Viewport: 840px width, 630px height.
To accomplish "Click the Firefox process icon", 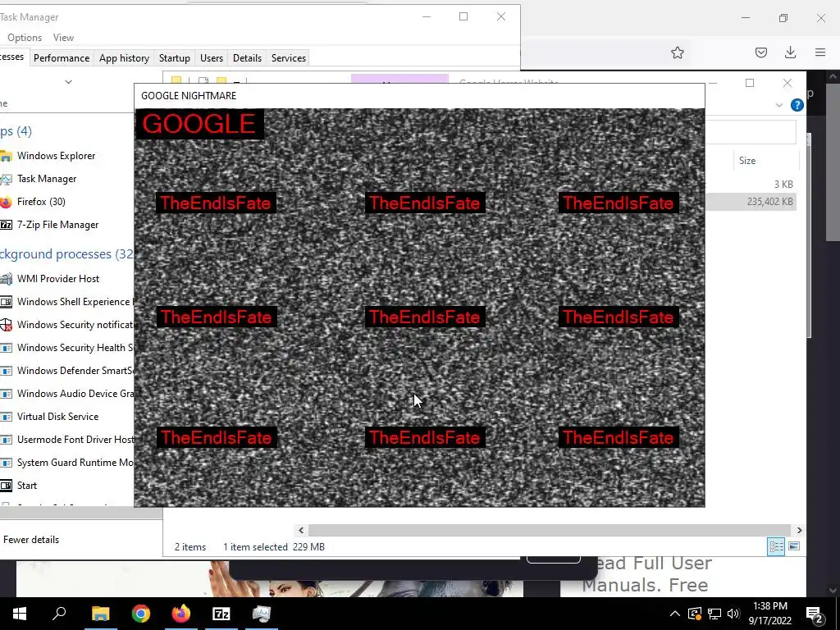I will pos(6,202).
